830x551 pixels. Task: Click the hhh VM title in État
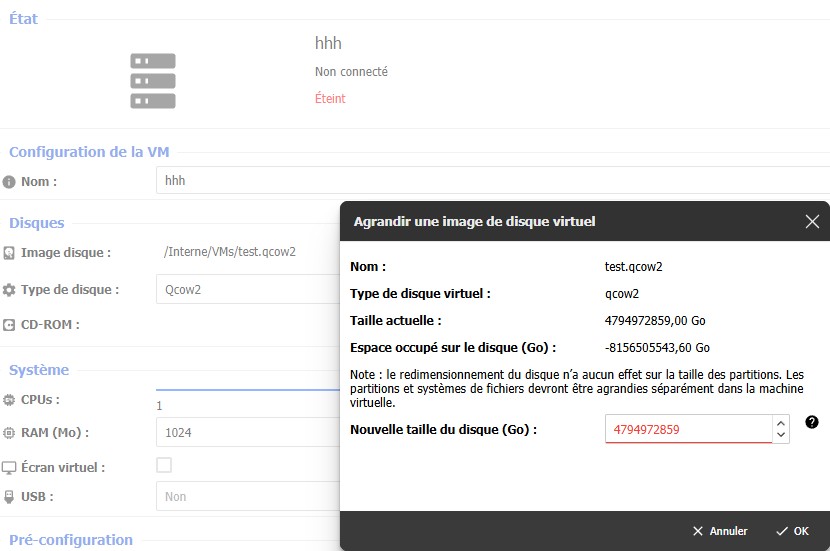click(328, 43)
